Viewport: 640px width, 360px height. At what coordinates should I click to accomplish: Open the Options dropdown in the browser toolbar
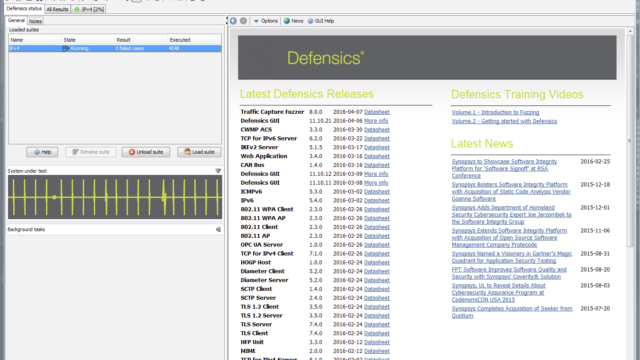[x=265, y=21]
